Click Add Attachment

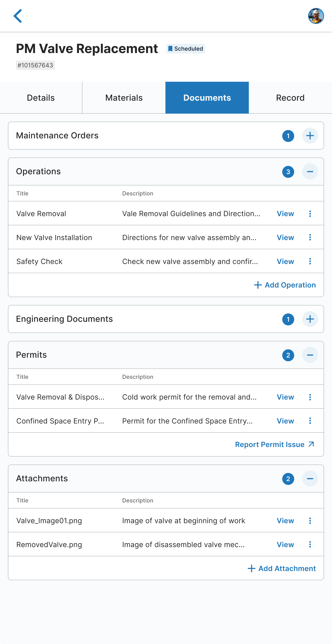pyautogui.click(x=282, y=568)
